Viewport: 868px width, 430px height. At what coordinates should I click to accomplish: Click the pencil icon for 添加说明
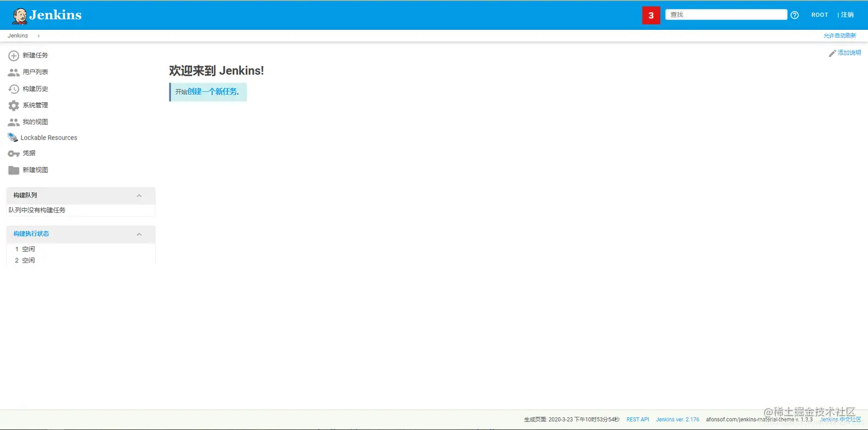[x=832, y=53]
